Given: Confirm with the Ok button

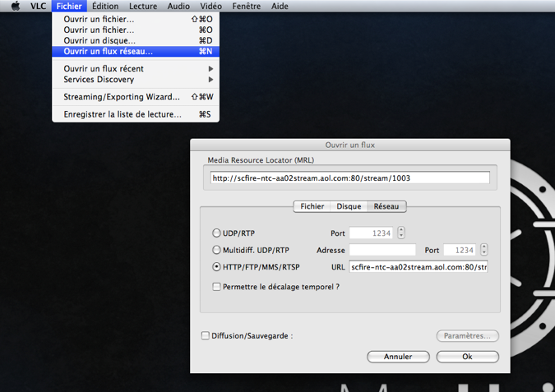Looking at the screenshot, I should 467,357.
